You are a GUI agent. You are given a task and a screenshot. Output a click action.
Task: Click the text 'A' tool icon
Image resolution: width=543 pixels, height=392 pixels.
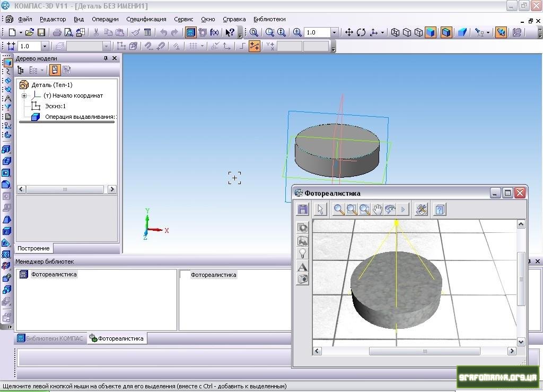[x=303, y=267]
